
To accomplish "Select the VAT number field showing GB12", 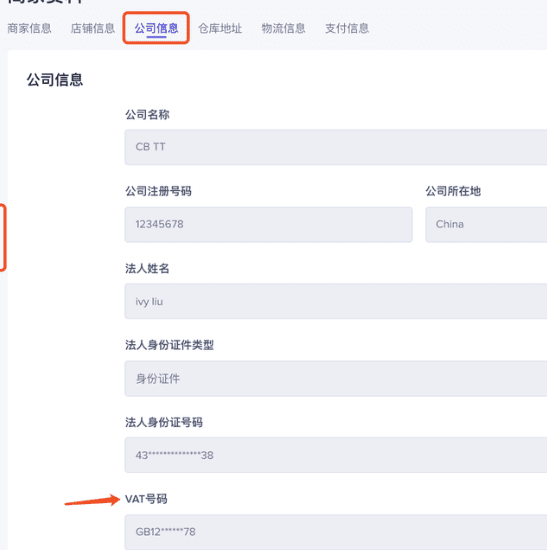I will coord(336,532).
